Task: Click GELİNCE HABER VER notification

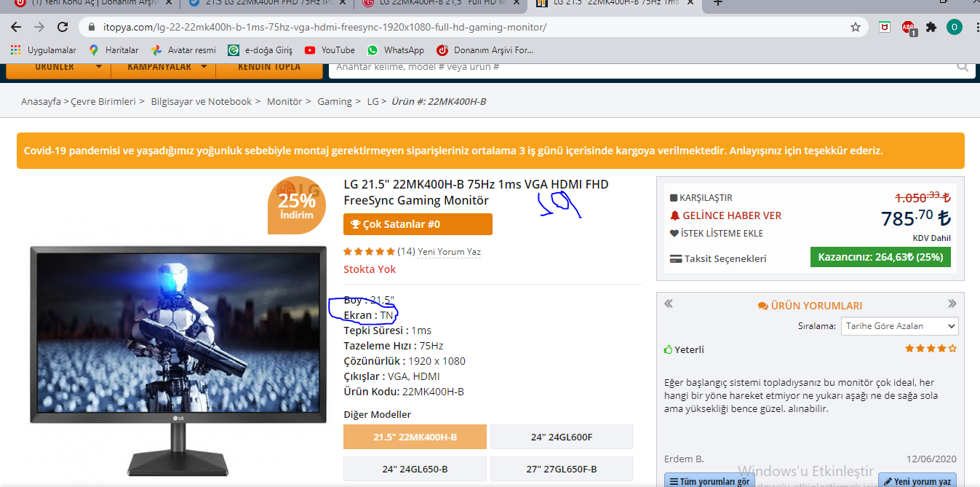Action: 725,215
